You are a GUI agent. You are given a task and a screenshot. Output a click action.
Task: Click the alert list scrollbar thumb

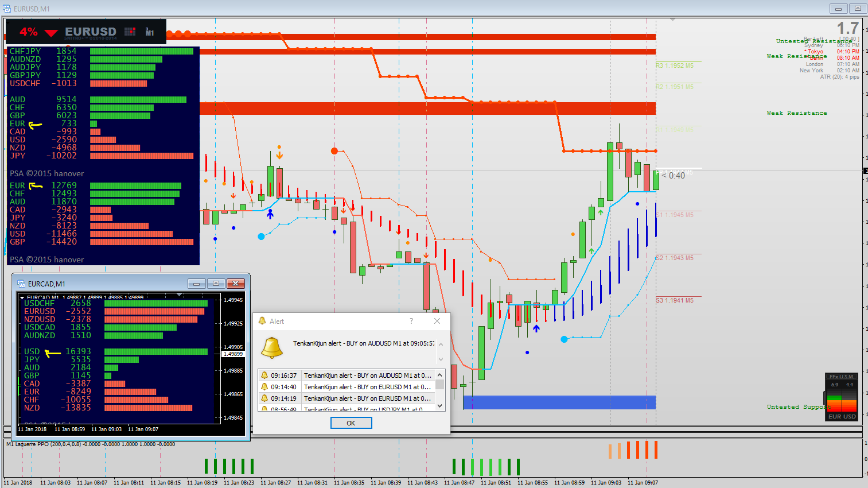click(x=440, y=384)
